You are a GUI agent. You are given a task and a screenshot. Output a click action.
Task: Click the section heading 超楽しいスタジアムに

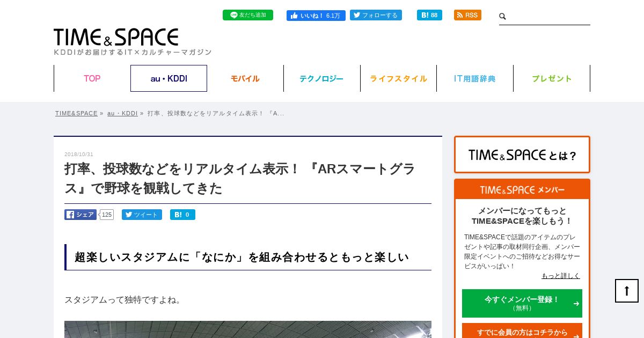coord(241,257)
